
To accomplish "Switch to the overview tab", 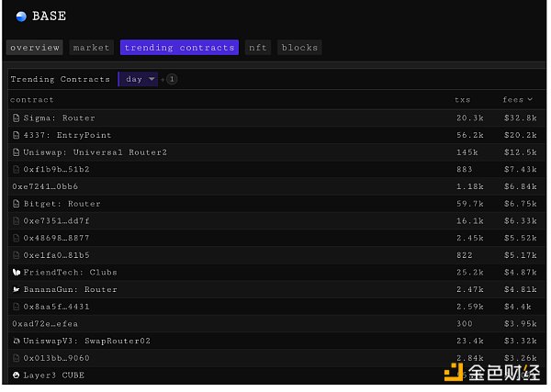I will pyautogui.click(x=35, y=48).
